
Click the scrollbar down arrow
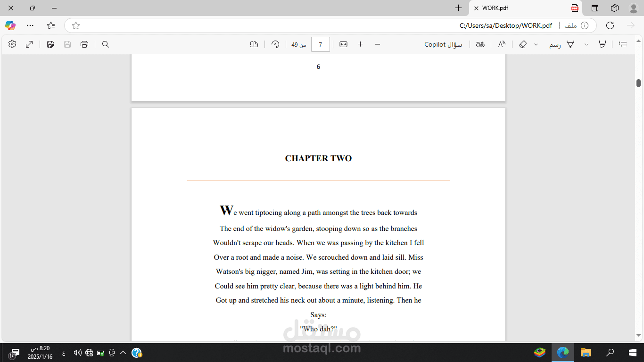tap(638, 336)
